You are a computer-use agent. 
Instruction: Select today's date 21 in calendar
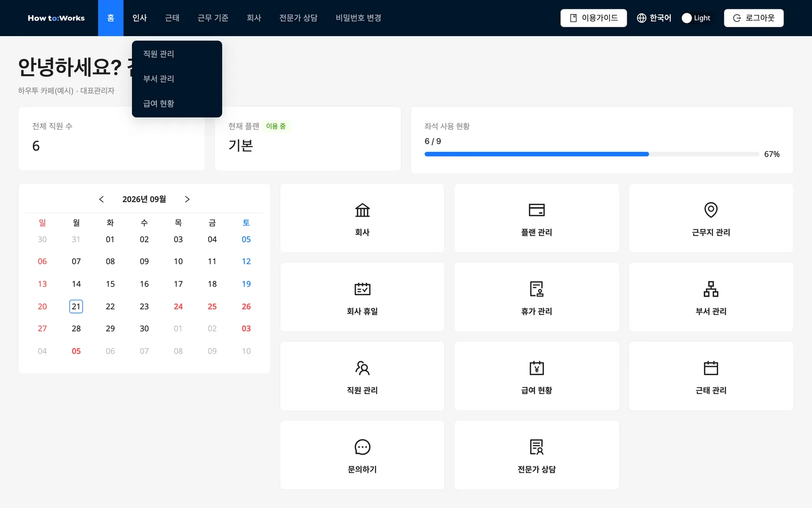point(76,306)
